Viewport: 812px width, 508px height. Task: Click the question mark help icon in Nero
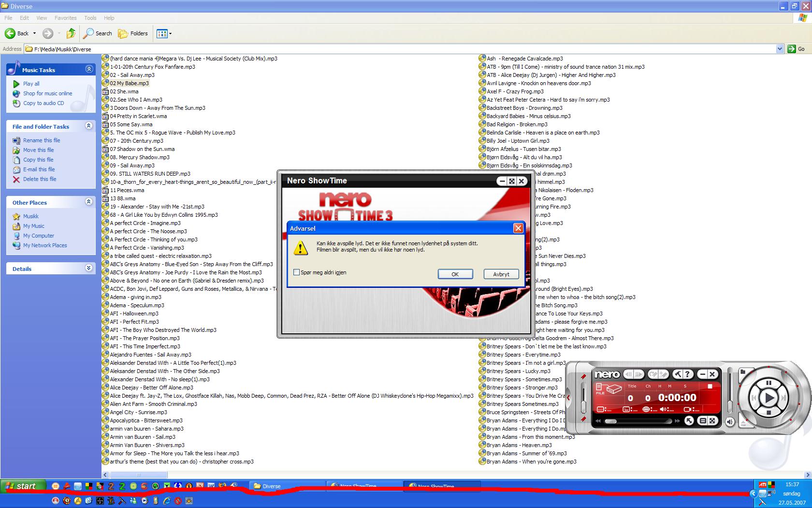tap(687, 374)
